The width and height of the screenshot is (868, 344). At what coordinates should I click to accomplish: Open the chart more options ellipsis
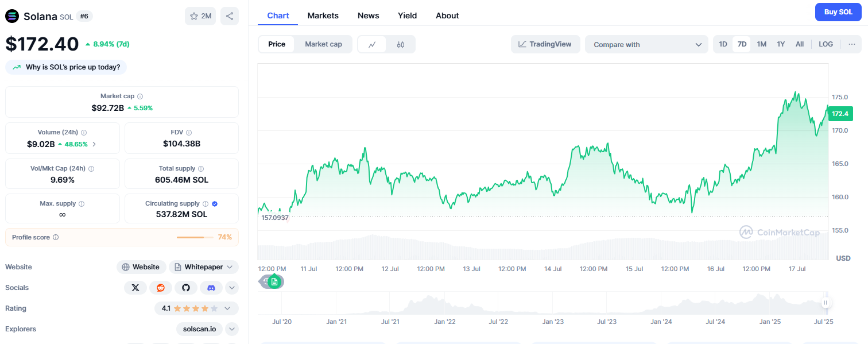(851, 44)
